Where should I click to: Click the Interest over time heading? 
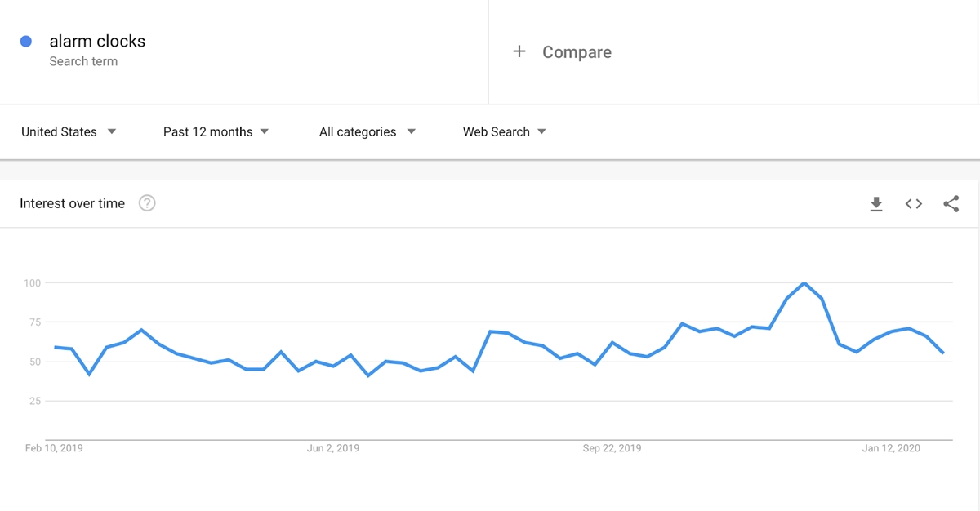pyautogui.click(x=73, y=204)
